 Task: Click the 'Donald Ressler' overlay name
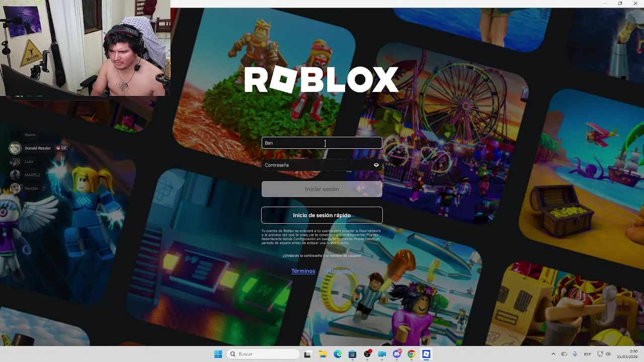38,148
